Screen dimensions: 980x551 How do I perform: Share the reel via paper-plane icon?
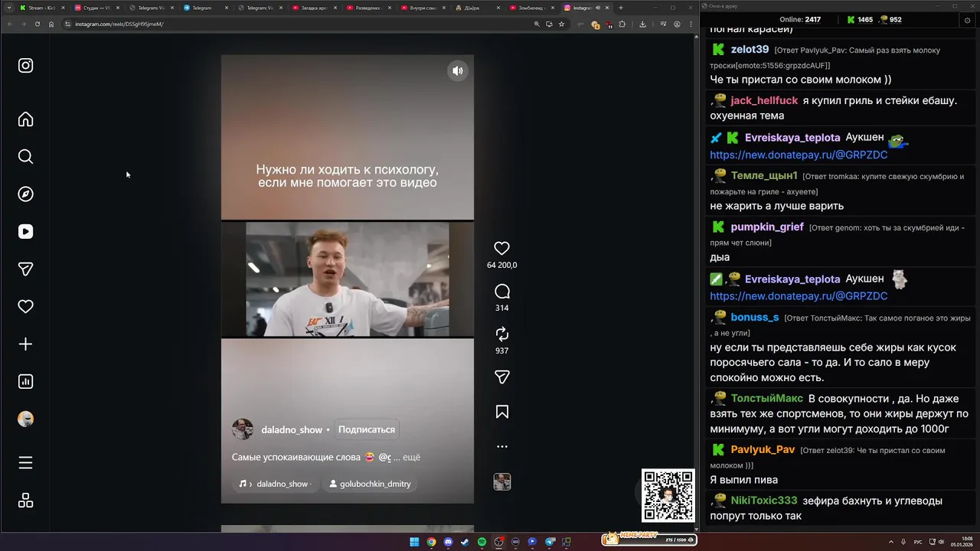point(501,377)
